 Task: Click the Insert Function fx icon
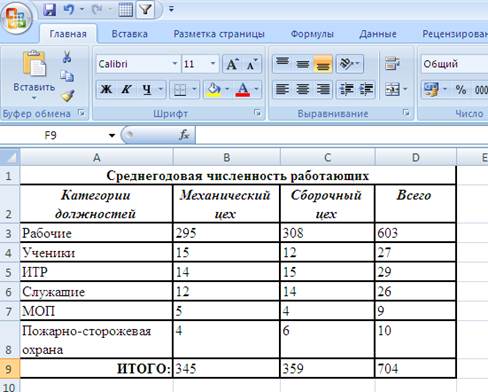[x=184, y=135]
